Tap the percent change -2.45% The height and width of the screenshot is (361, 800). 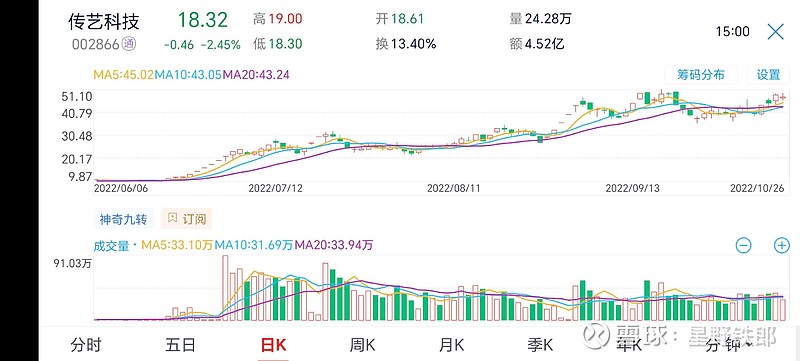(220, 45)
